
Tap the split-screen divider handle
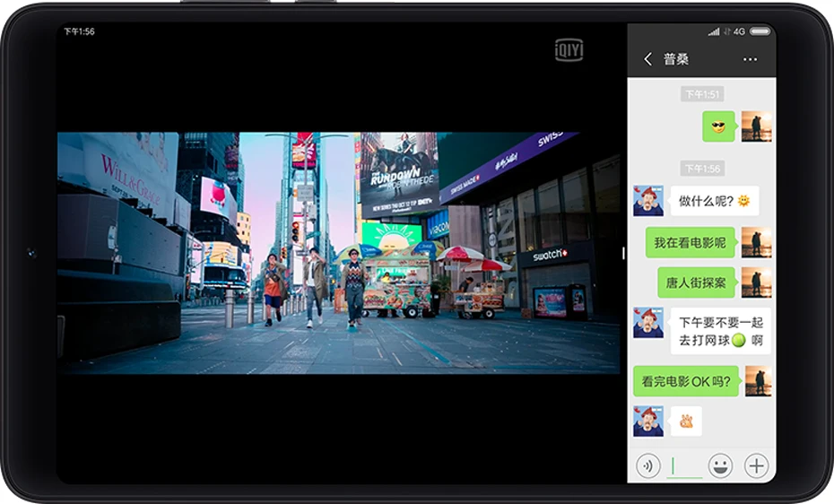point(623,253)
